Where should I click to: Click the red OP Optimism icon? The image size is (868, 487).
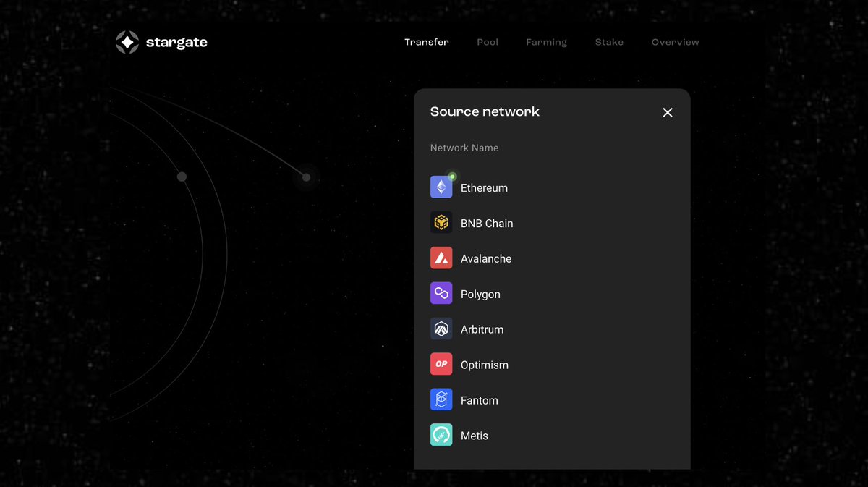441,365
